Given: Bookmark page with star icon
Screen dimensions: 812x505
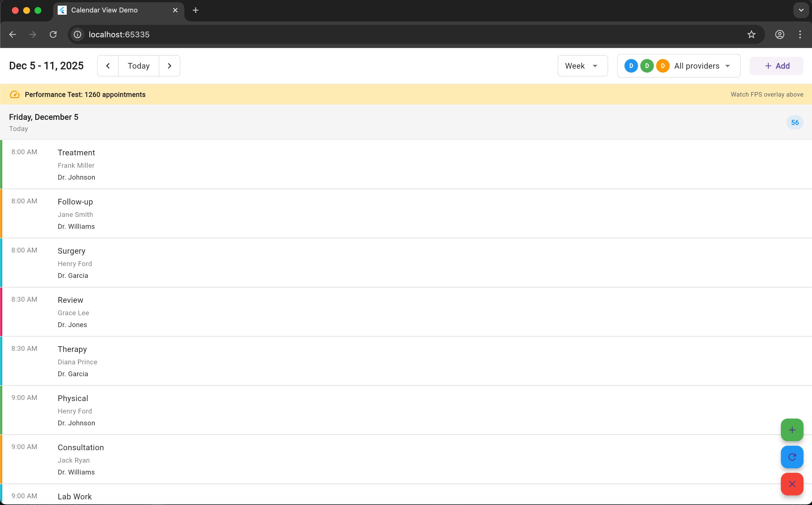Looking at the screenshot, I should pyautogui.click(x=751, y=34).
